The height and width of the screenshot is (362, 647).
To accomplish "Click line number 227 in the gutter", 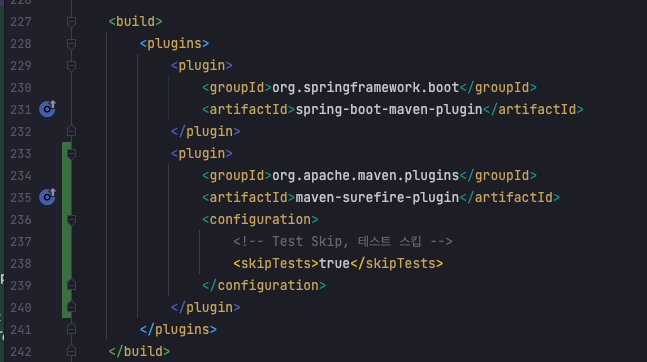I will (21, 21).
